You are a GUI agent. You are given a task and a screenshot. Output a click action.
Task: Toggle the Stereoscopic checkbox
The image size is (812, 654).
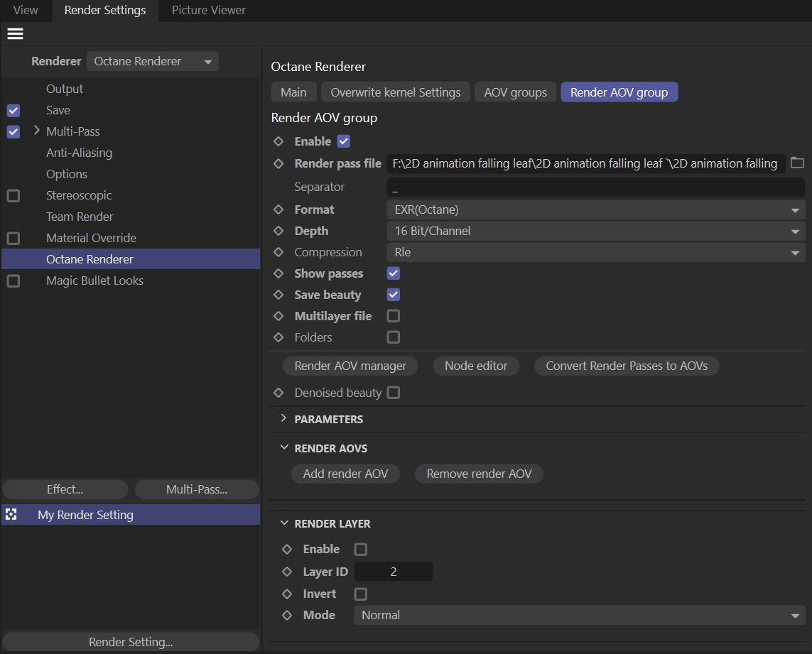coord(13,195)
